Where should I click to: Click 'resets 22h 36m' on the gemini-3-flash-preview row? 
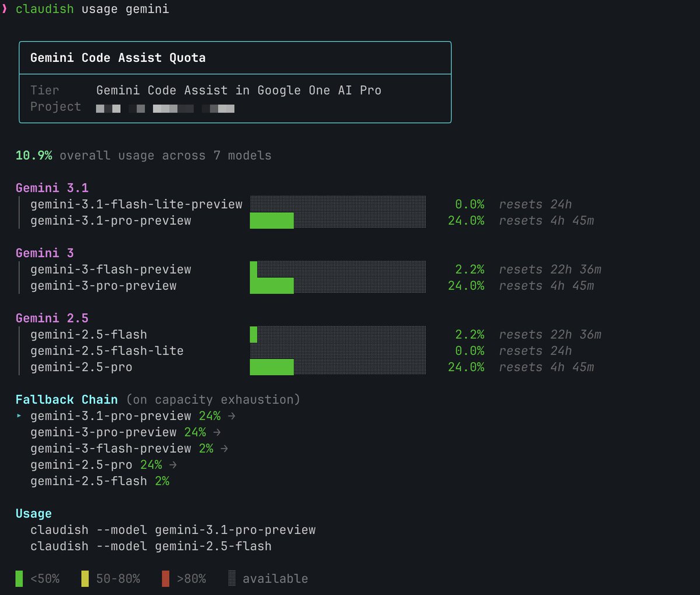[550, 269]
